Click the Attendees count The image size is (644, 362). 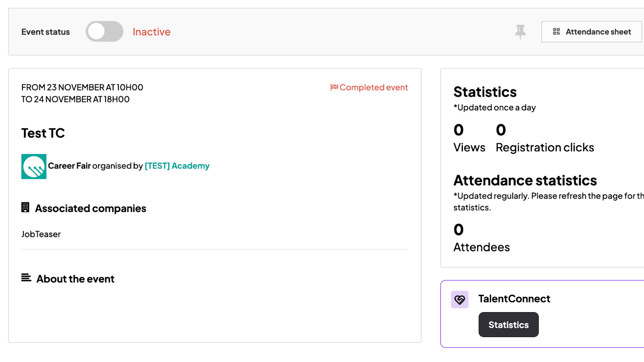458,230
